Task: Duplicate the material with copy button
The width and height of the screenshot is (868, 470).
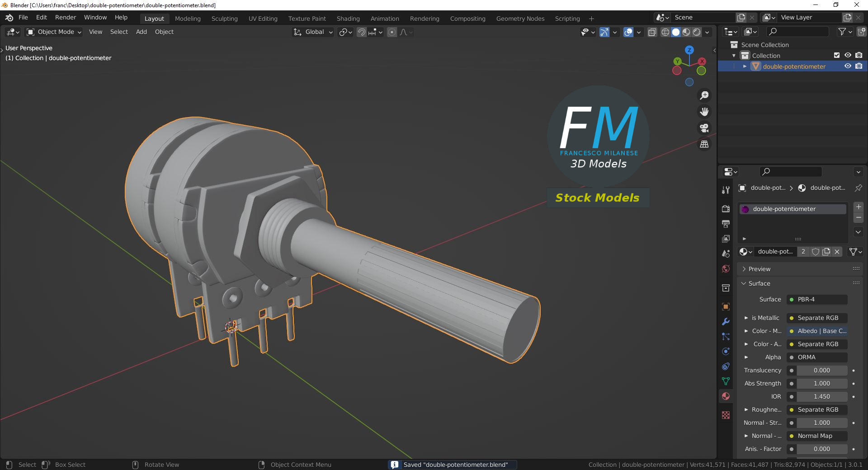Action: pyautogui.click(x=826, y=252)
